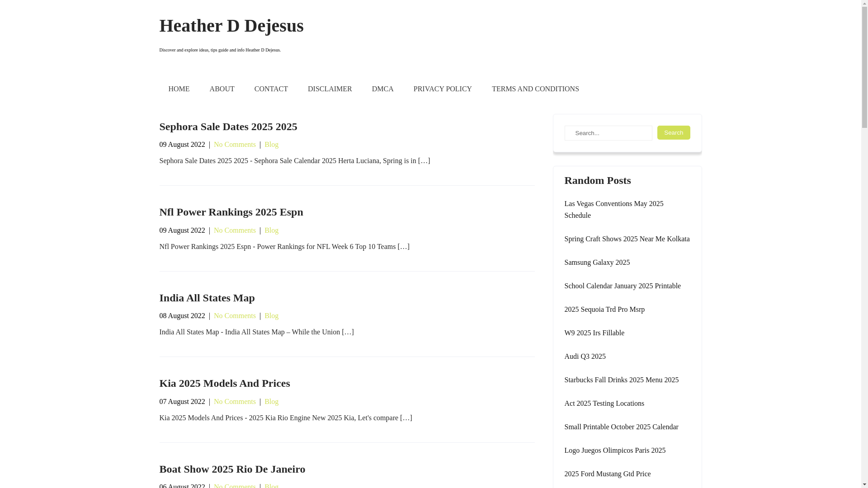Open the TERMS AND CONDITIONS page
This screenshot has height=488, width=868.
(535, 89)
